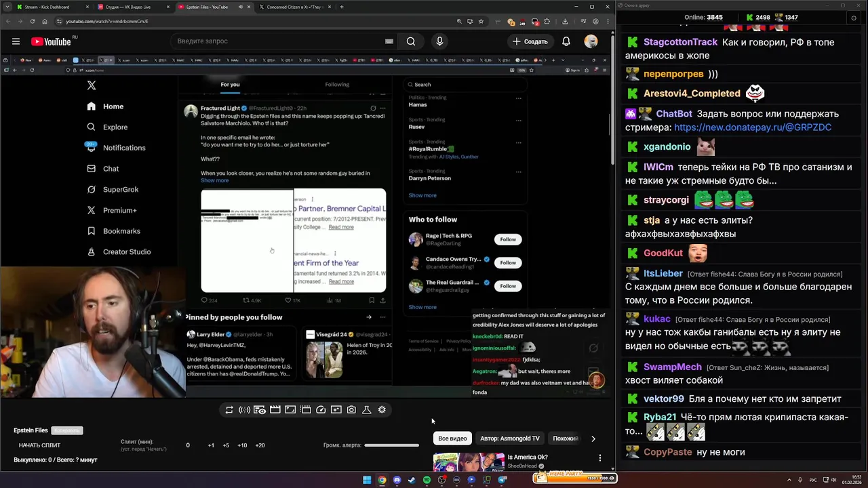Viewport: 868px width, 488px height.
Task: Show more filter chips with right chevron
Action: point(593,439)
